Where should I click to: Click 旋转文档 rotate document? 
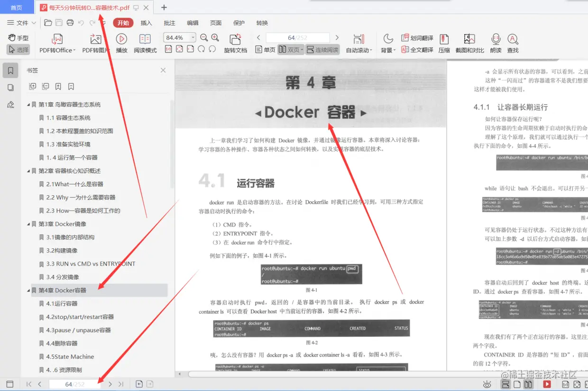point(235,44)
